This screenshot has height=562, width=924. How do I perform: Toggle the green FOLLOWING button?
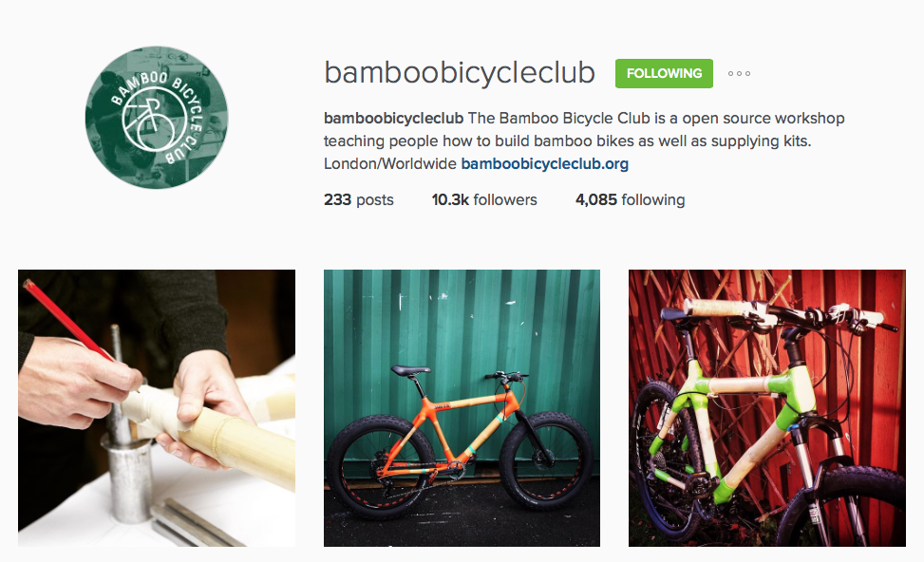[x=664, y=74]
